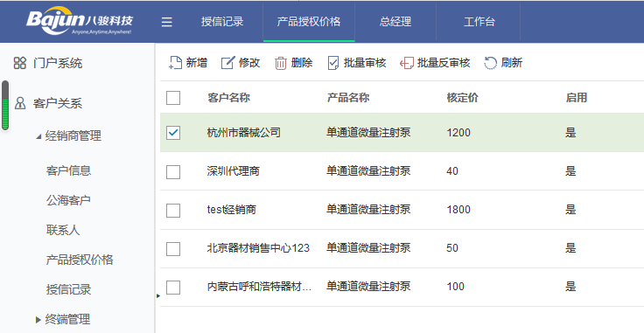Switch to the 授信记录 tab
Image resolution: width=644 pixels, height=333 pixels.
(x=222, y=22)
